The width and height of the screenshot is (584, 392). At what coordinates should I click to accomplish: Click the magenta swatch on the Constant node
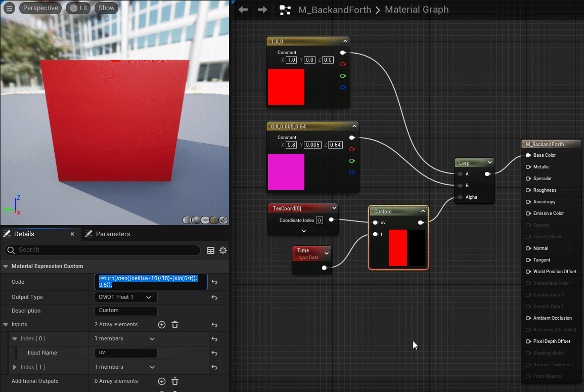click(x=286, y=172)
